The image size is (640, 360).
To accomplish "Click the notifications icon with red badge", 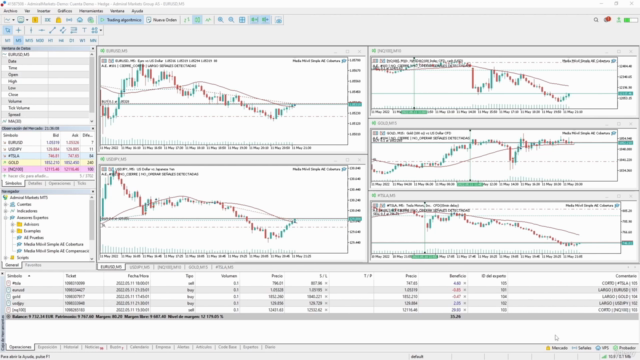I will (x=607, y=20).
